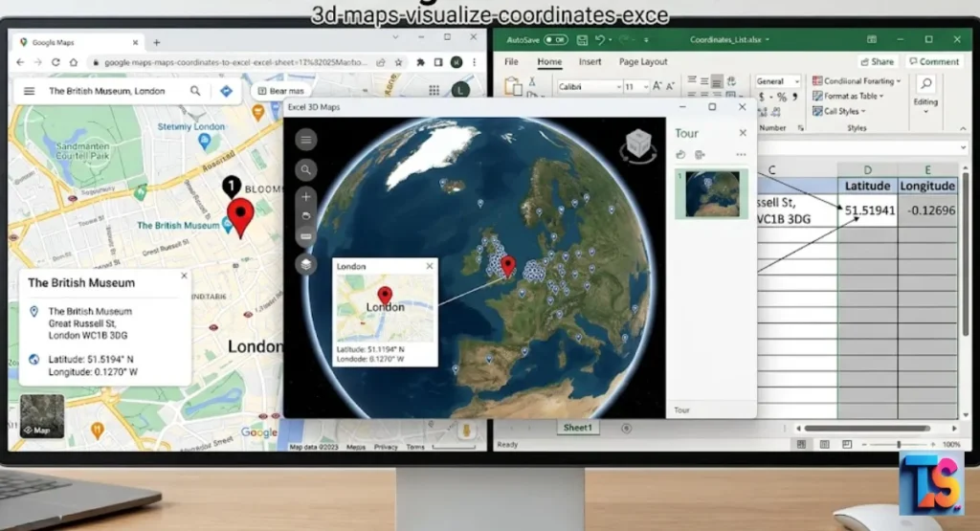This screenshot has width=980, height=531.
Task: Switch to the Insert ribbon tab
Action: point(590,62)
